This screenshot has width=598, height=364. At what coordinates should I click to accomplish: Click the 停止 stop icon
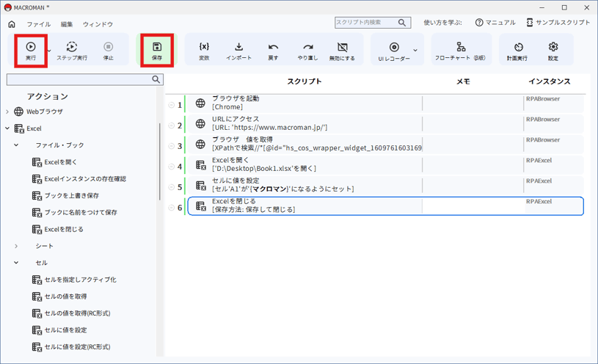click(x=109, y=47)
